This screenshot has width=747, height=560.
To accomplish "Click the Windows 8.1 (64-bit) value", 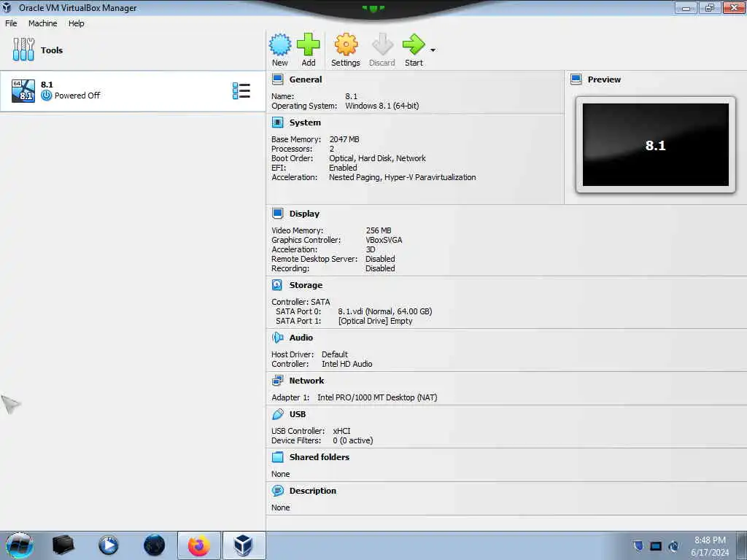I will point(382,106).
